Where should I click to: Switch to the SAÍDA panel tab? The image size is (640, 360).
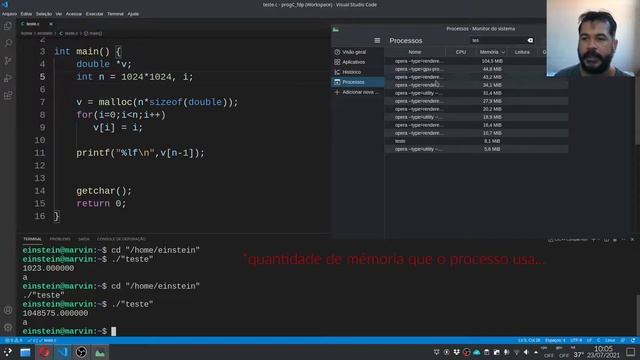[x=84, y=239]
